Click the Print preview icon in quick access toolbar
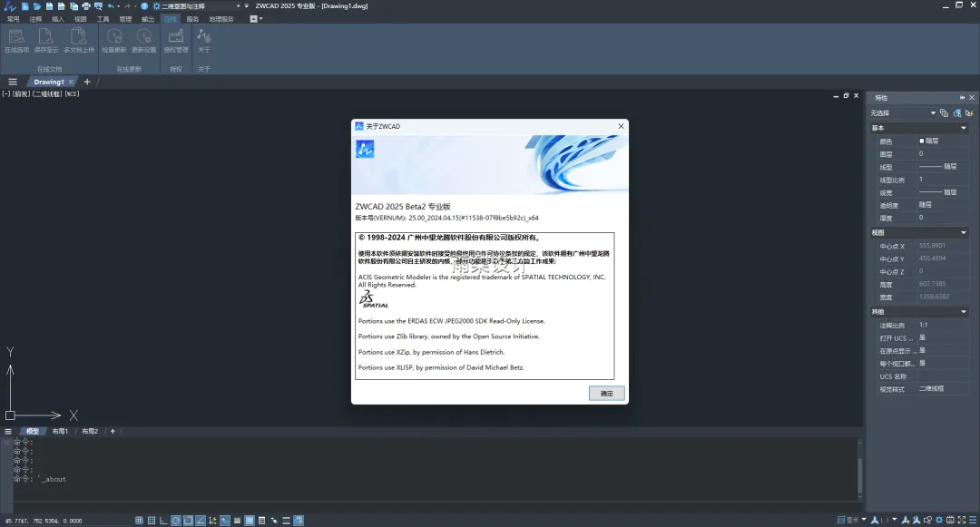 coord(98,6)
